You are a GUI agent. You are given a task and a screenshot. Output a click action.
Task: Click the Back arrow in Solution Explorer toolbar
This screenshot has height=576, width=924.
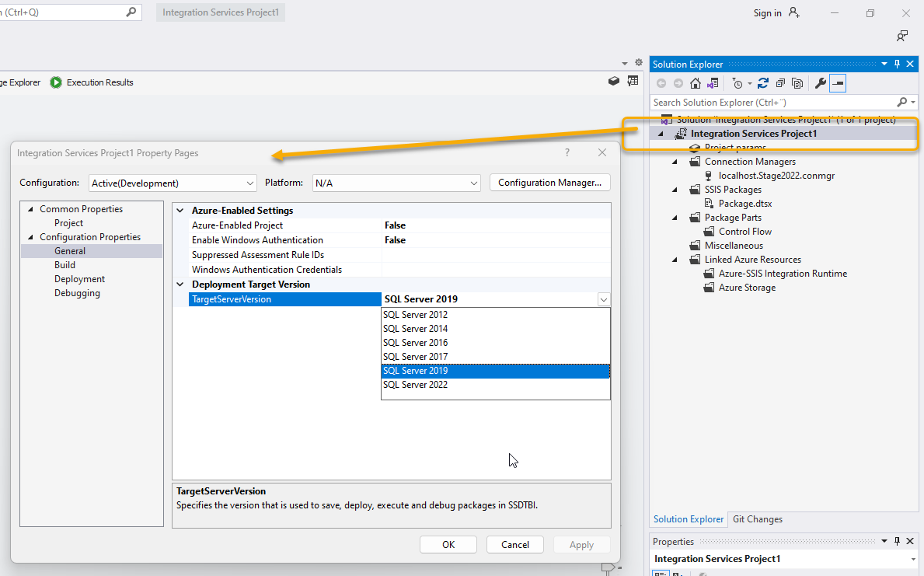point(661,84)
